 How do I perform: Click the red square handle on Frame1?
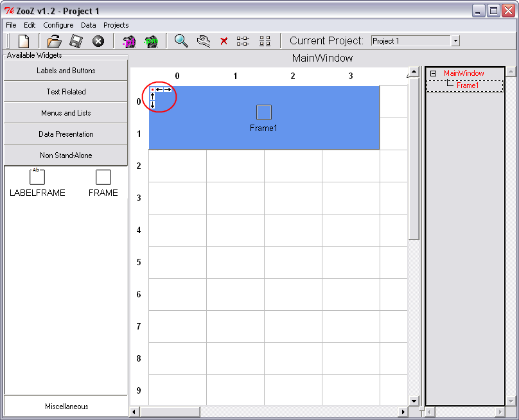152,89
